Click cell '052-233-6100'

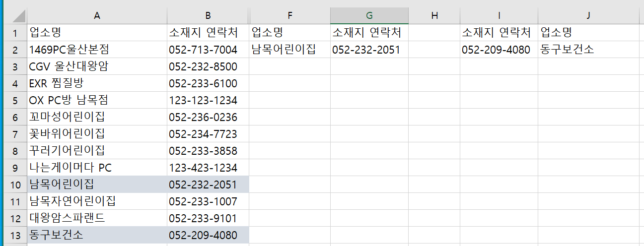(x=208, y=83)
